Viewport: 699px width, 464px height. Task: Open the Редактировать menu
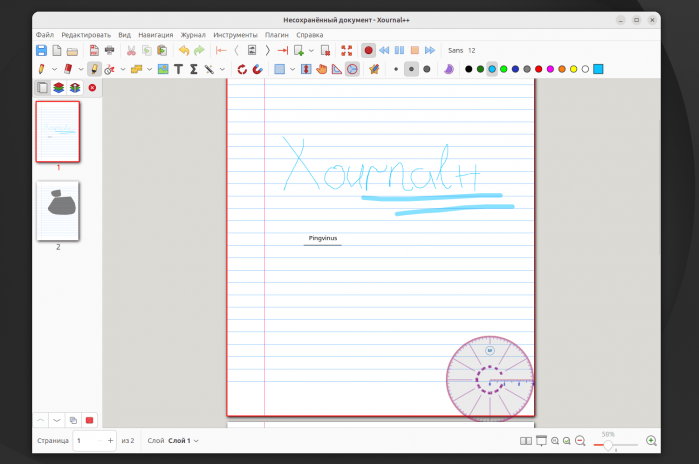coord(86,35)
